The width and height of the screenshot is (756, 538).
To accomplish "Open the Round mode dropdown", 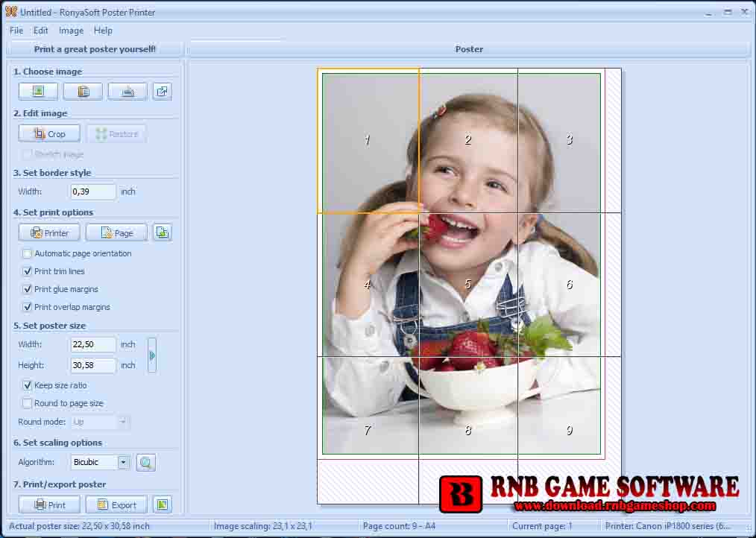I will click(122, 421).
